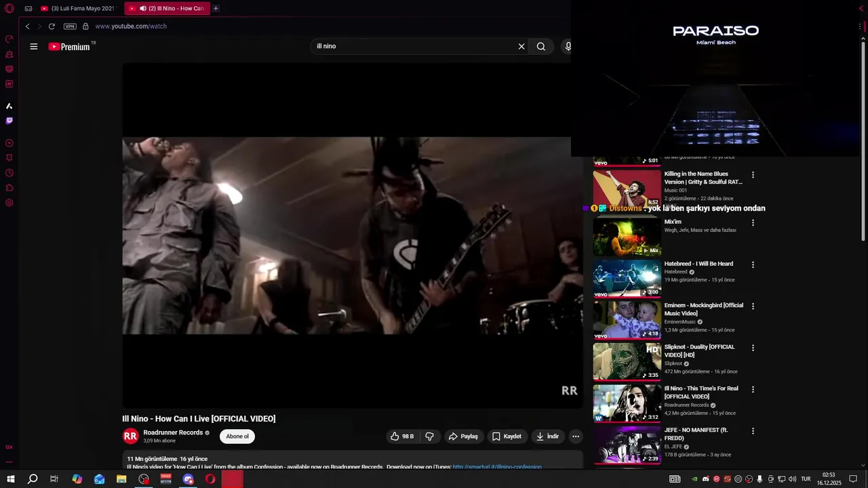Go back to the previous page
Viewport: 868px width, 488px height.
(x=28, y=26)
